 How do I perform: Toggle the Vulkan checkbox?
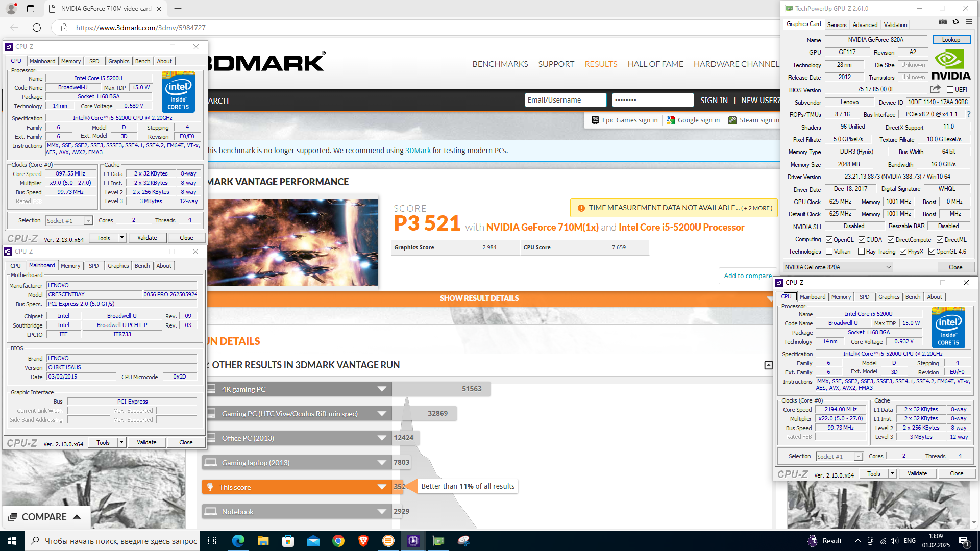pyautogui.click(x=829, y=252)
